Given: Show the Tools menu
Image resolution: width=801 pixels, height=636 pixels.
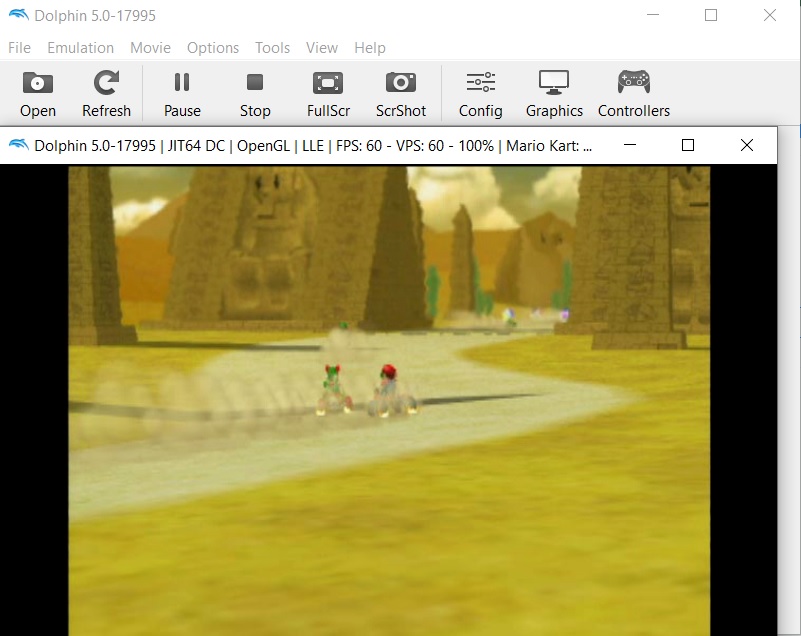Looking at the screenshot, I should (x=272, y=48).
